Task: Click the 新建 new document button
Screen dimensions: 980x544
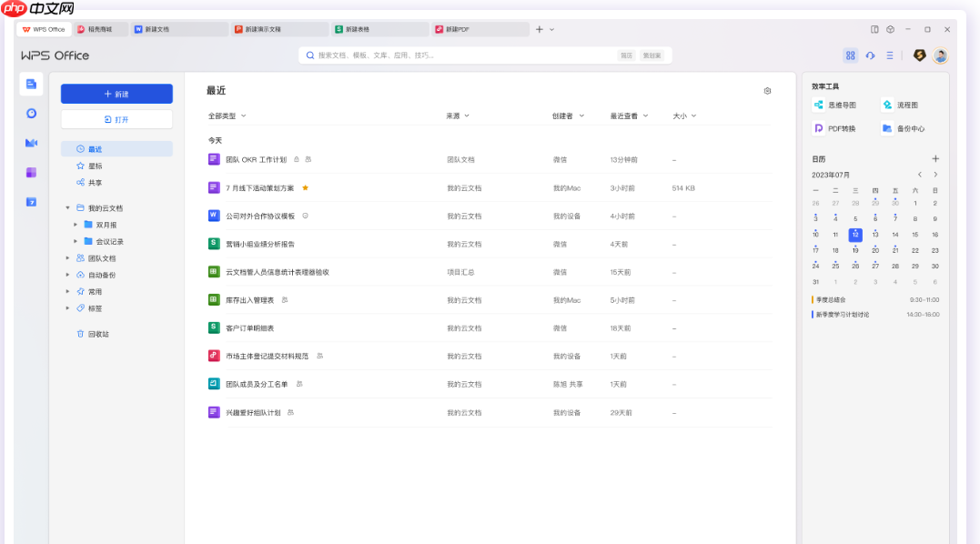Action: 116,94
